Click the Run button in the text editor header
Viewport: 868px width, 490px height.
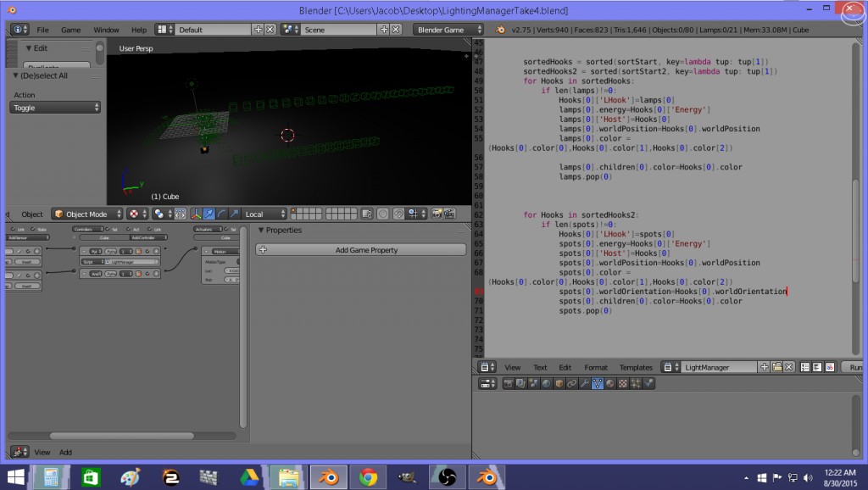860,367
